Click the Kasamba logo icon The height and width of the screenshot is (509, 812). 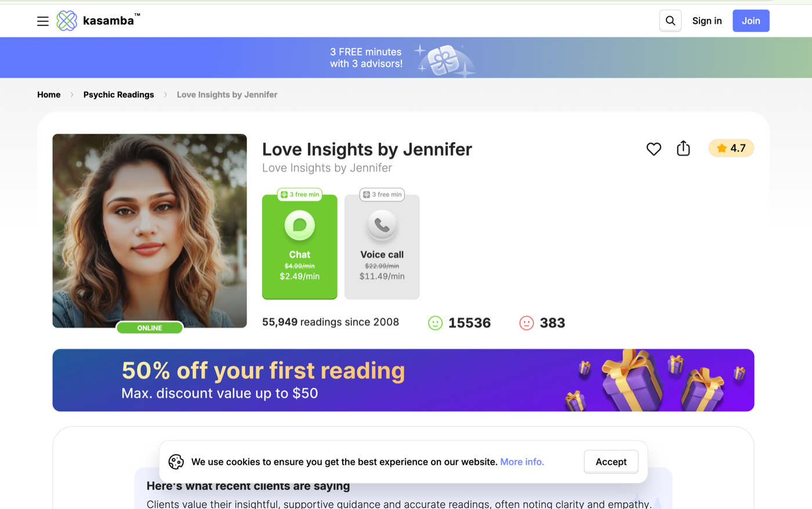point(67,21)
